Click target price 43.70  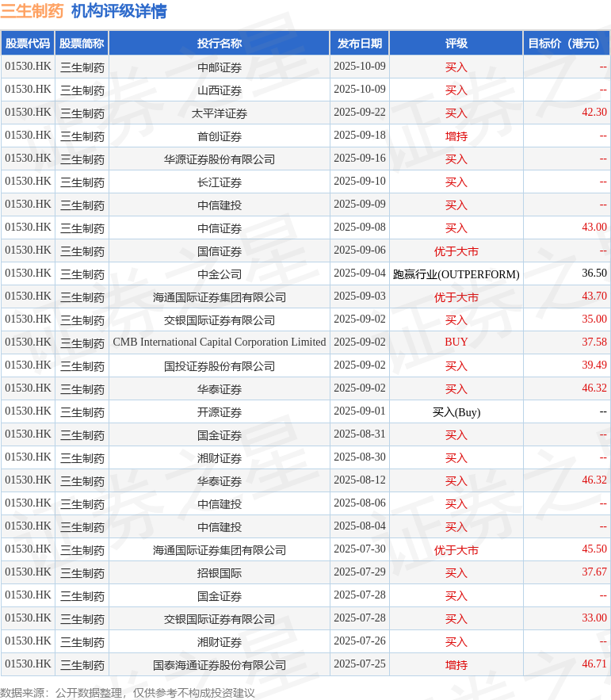pos(594,296)
